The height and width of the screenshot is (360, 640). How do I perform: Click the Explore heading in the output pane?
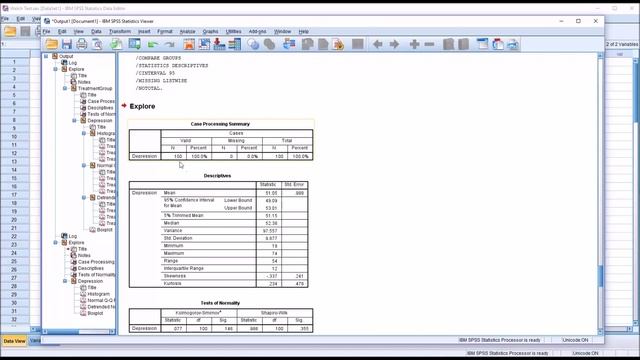tap(142, 106)
